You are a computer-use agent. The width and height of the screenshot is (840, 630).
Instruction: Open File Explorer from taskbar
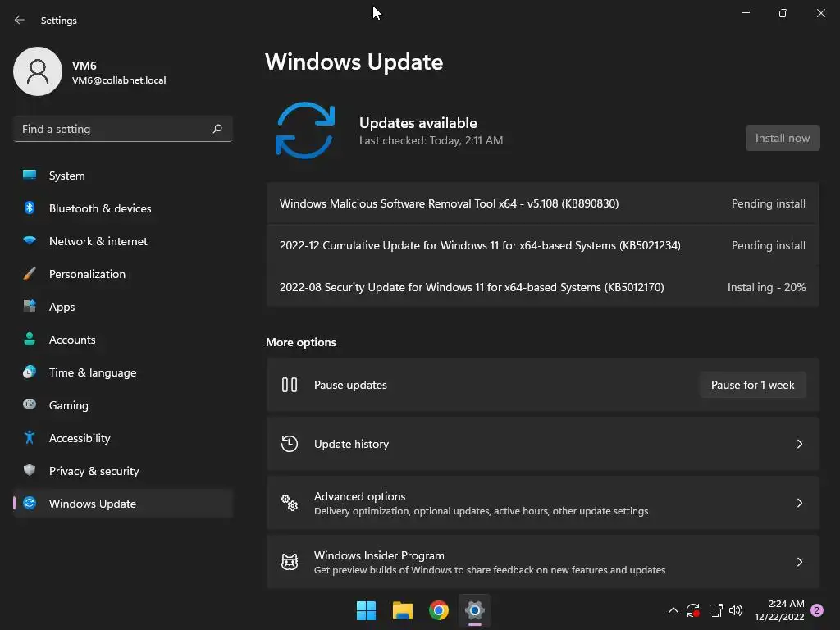tap(402, 610)
